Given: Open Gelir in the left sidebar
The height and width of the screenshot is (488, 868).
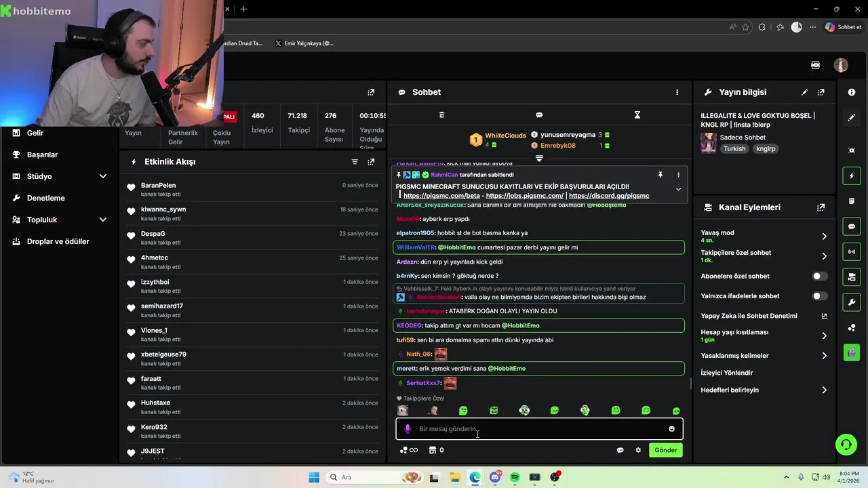Looking at the screenshot, I should (35, 133).
